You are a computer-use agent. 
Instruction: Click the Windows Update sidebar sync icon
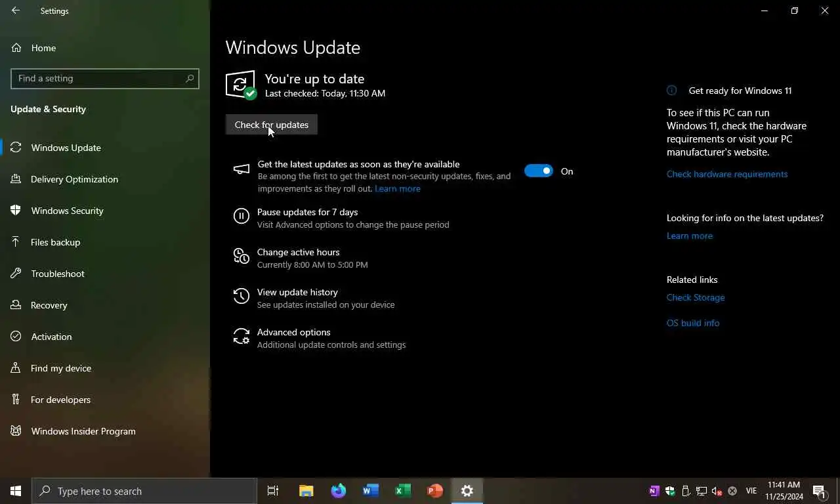coord(16,148)
